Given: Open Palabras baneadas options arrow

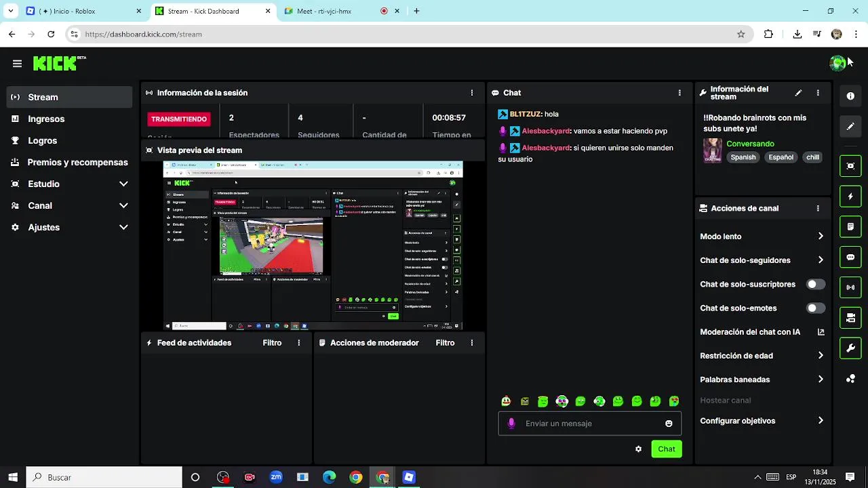Looking at the screenshot, I should (821, 380).
